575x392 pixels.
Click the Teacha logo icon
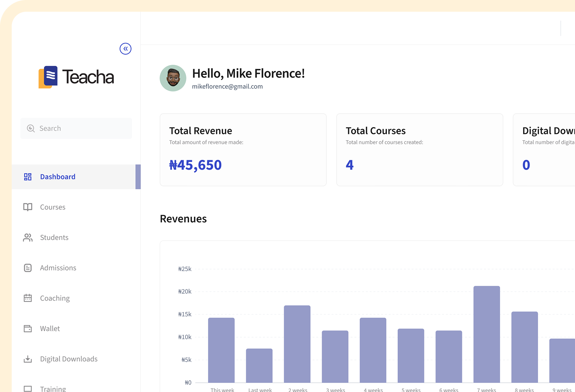tap(48, 77)
